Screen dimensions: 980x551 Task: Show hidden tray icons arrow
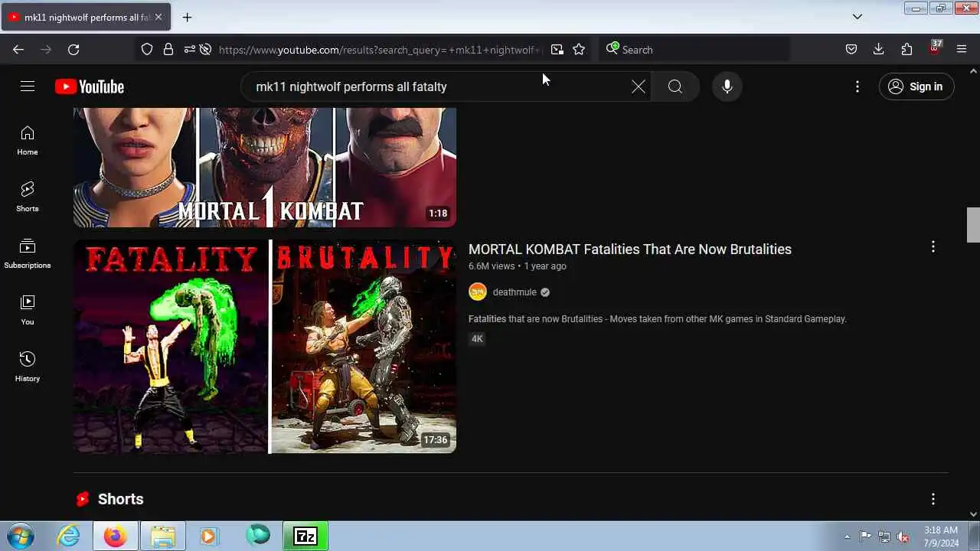847,536
